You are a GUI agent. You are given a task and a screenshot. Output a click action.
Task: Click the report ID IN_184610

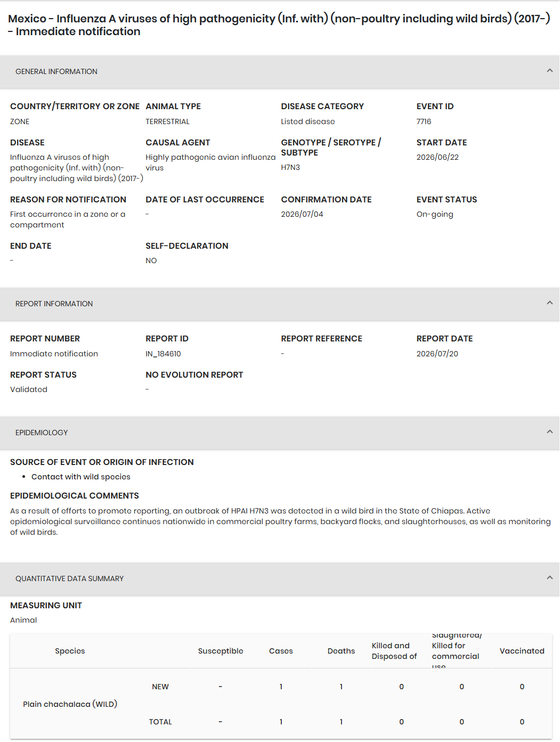click(x=163, y=354)
